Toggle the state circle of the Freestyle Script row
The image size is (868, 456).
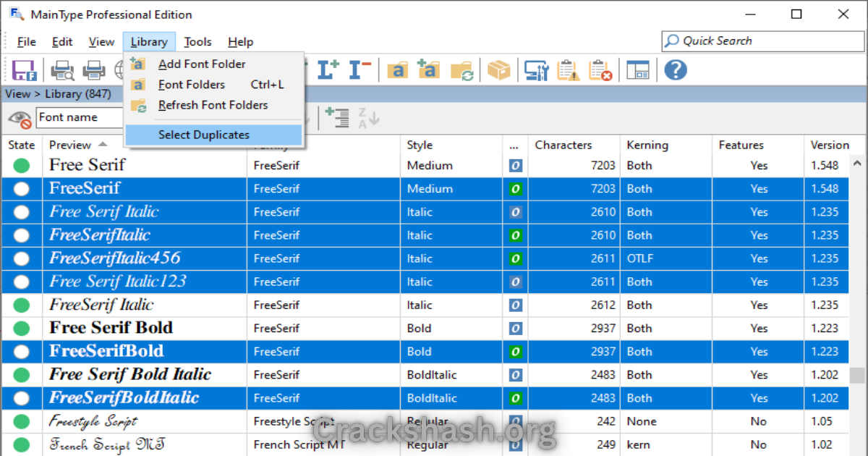coord(22,421)
